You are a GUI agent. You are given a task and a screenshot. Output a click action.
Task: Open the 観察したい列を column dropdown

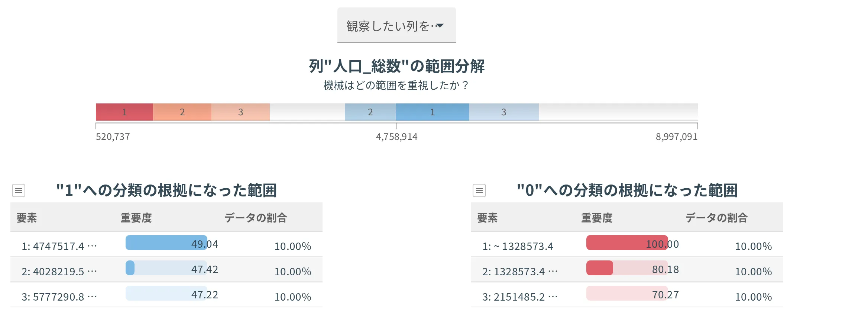(x=396, y=25)
